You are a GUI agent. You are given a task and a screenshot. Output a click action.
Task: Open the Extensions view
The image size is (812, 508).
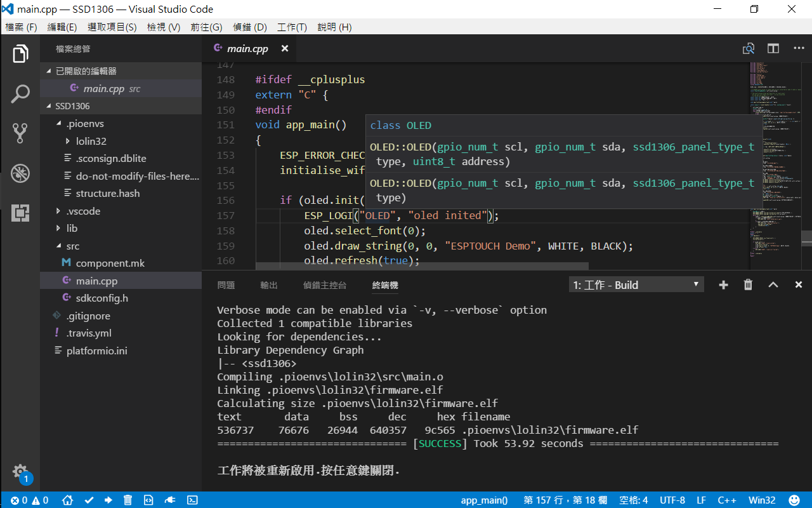point(20,212)
